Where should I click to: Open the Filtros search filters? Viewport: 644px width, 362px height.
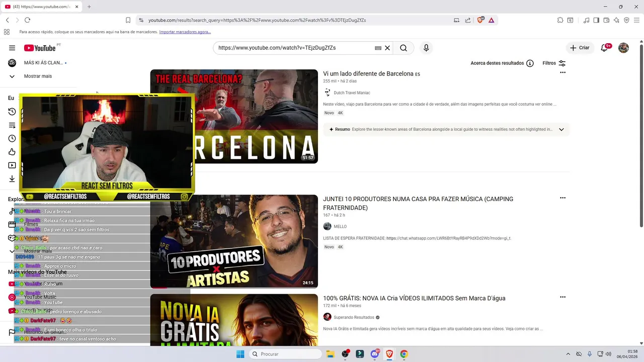(x=554, y=63)
